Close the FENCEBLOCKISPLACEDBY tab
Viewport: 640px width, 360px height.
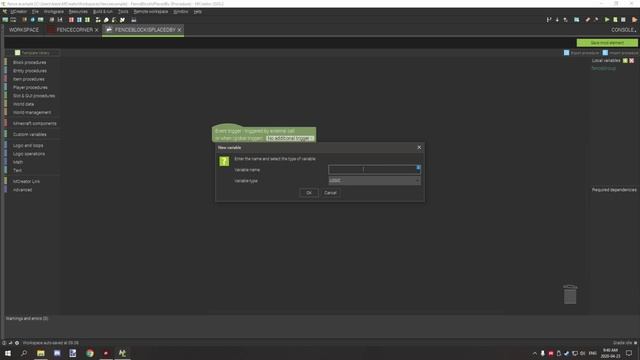[x=179, y=30]
